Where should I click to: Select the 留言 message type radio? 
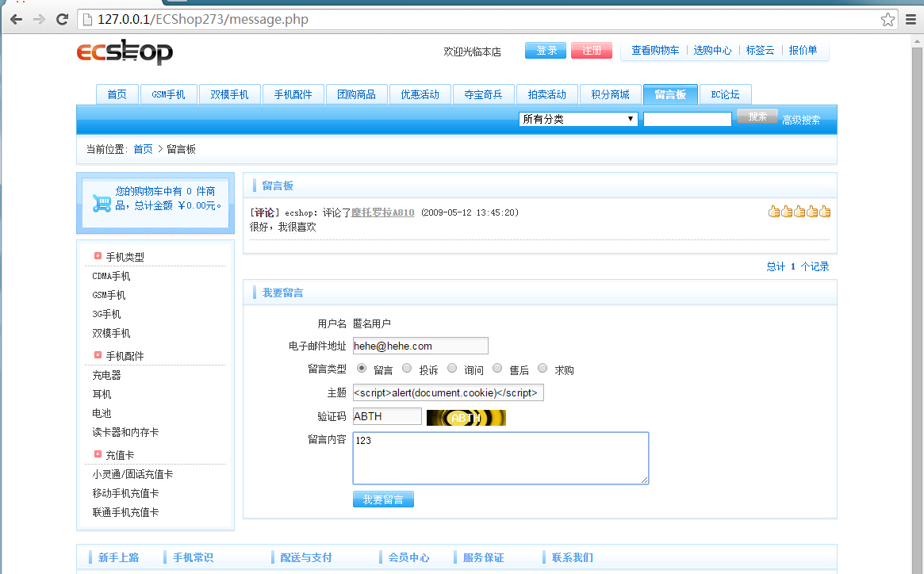(362, 369)
